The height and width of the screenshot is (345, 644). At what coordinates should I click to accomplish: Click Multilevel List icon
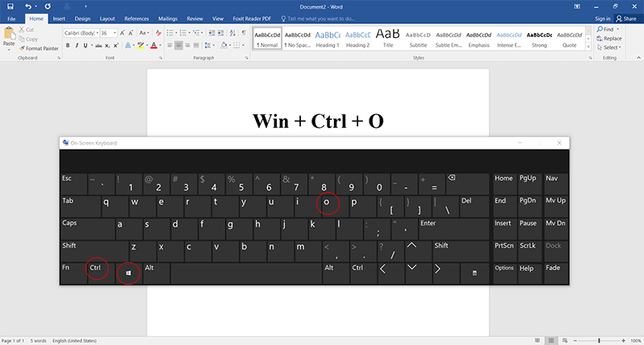[196, 33]
